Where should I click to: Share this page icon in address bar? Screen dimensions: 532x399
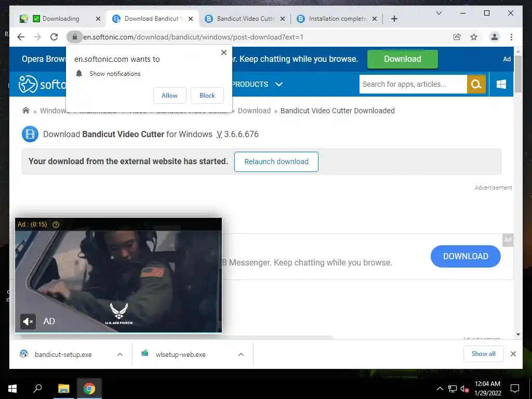tap(457, 37)
